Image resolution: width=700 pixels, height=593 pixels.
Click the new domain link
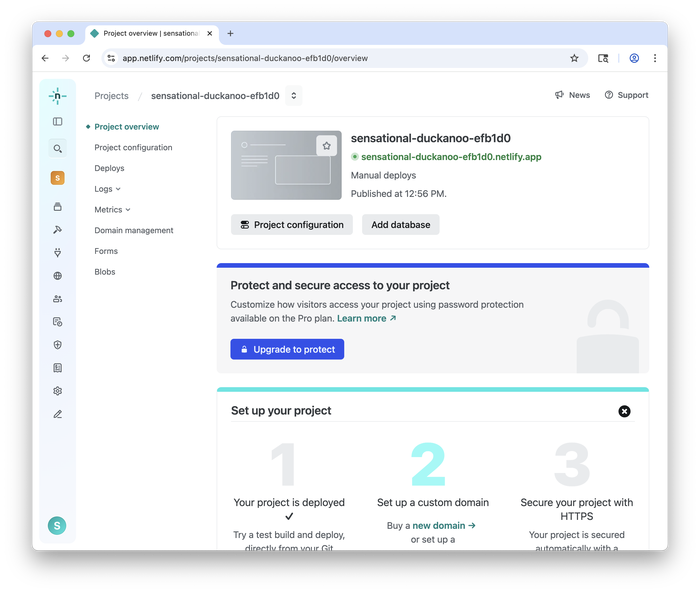(444, 526)
